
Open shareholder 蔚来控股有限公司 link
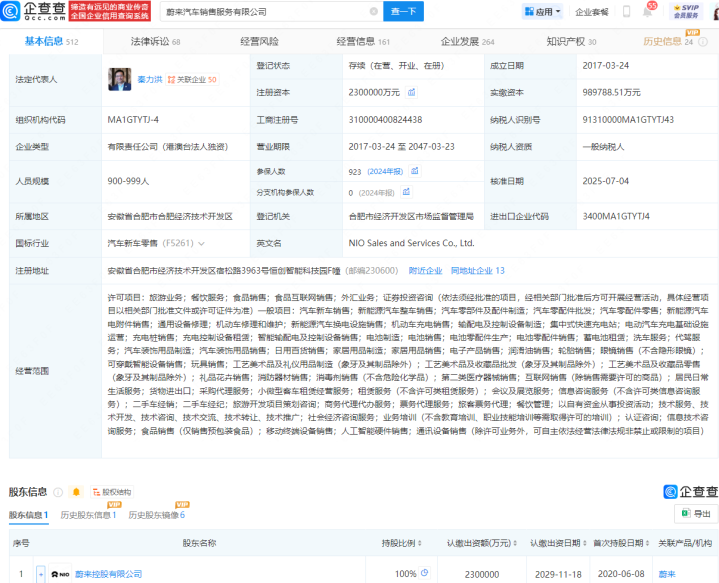(x=108, y=574)
